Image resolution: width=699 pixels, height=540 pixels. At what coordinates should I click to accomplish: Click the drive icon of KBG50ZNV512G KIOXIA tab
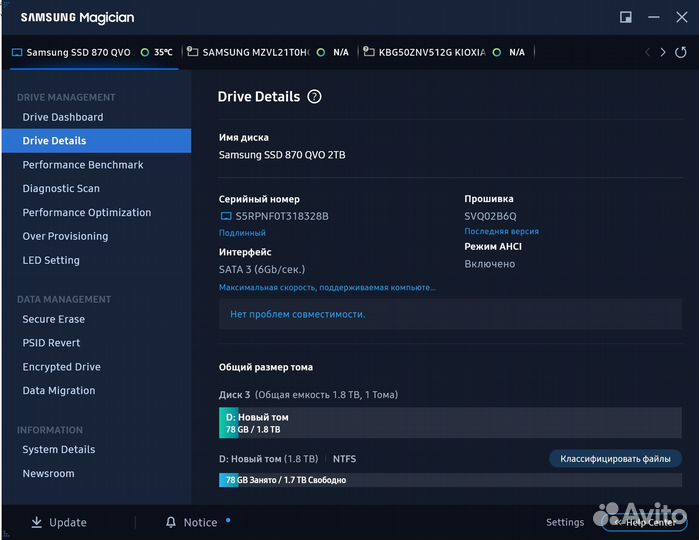click(x=369, y=52)
